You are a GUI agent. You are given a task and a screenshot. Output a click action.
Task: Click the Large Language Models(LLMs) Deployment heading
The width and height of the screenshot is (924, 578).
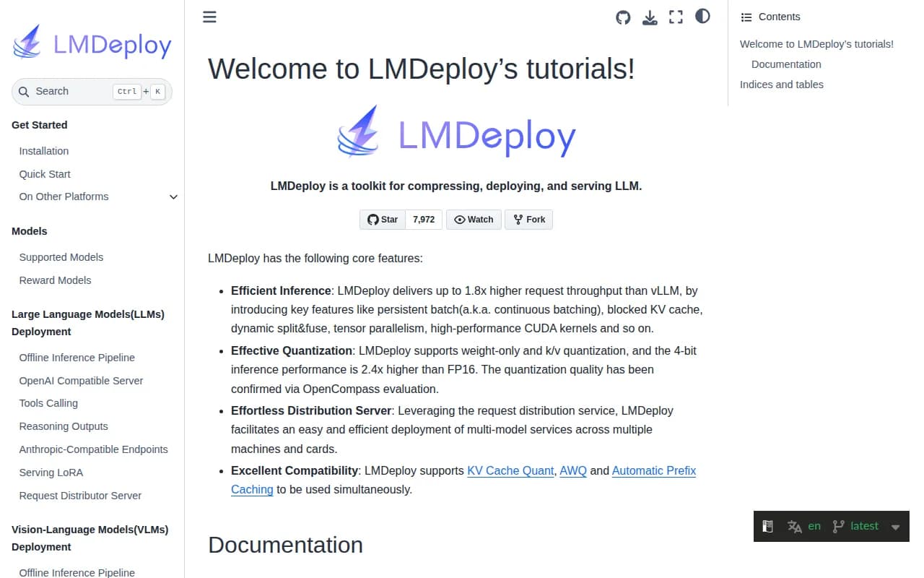click(x=88, y=323)
